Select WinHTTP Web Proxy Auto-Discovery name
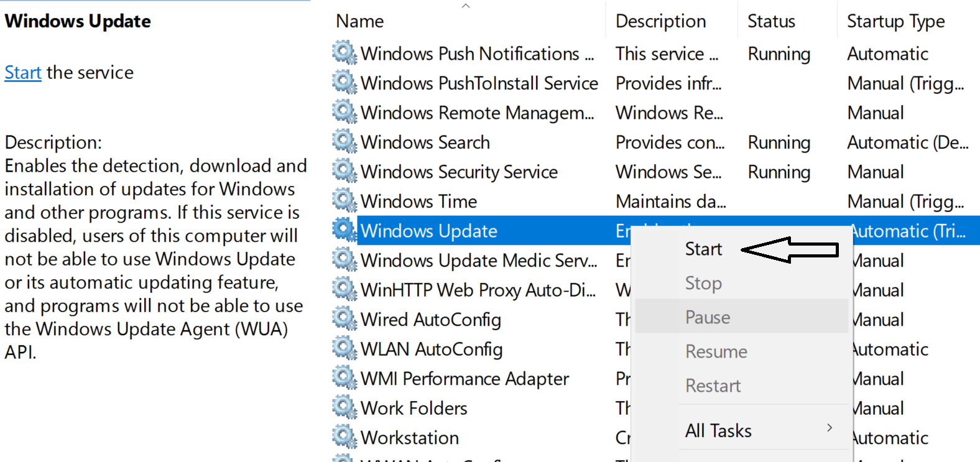 478,290
